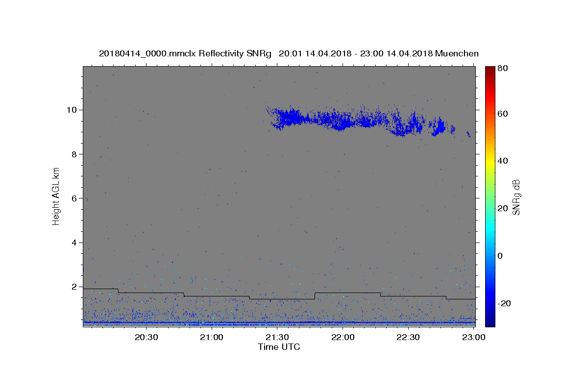Image resolution: width=588 pixels, height=392 pixels.
Task: Click the dark red top of colorbar
Action: click(x=490, y=70)
